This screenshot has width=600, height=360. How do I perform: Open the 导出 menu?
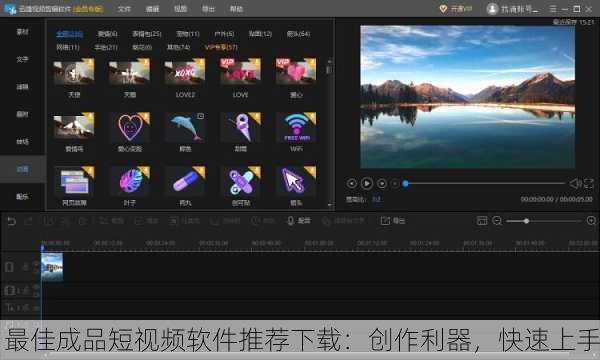pyautogui.click(x=208, y=9)
